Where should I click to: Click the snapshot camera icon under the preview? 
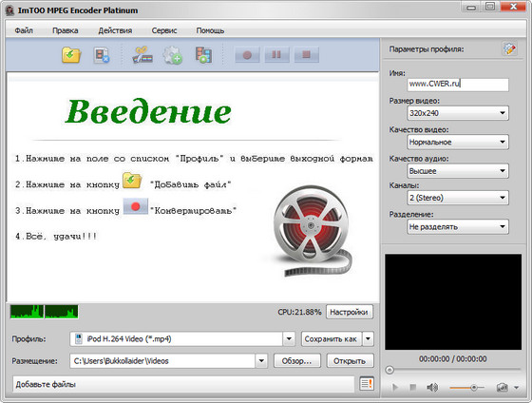pyautogui.click(x=503, y=387)
